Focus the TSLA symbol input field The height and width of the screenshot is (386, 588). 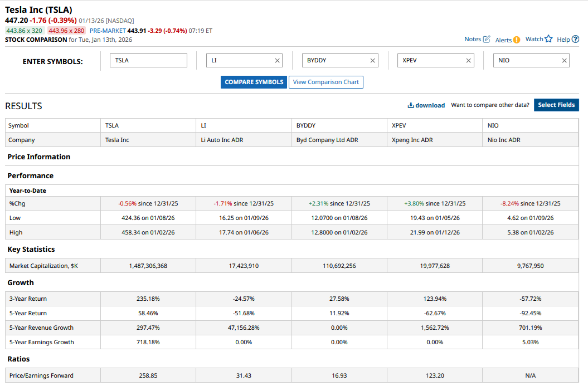click(x=148, y=60)
